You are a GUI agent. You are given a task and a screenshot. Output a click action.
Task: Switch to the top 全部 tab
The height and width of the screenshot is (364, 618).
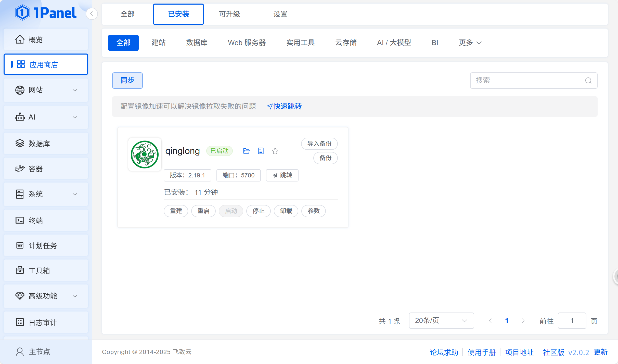click(x=127, y=14)
